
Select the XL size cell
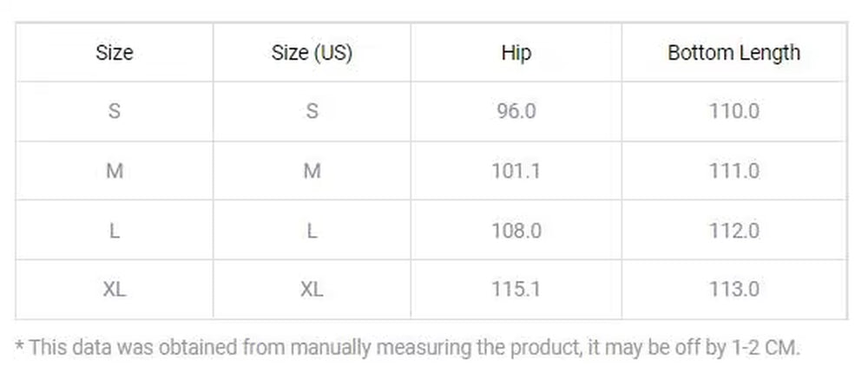(114, 289)
